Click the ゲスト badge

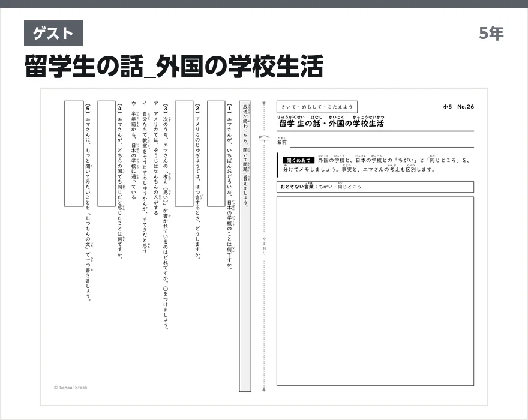click(x=53, y=34)
